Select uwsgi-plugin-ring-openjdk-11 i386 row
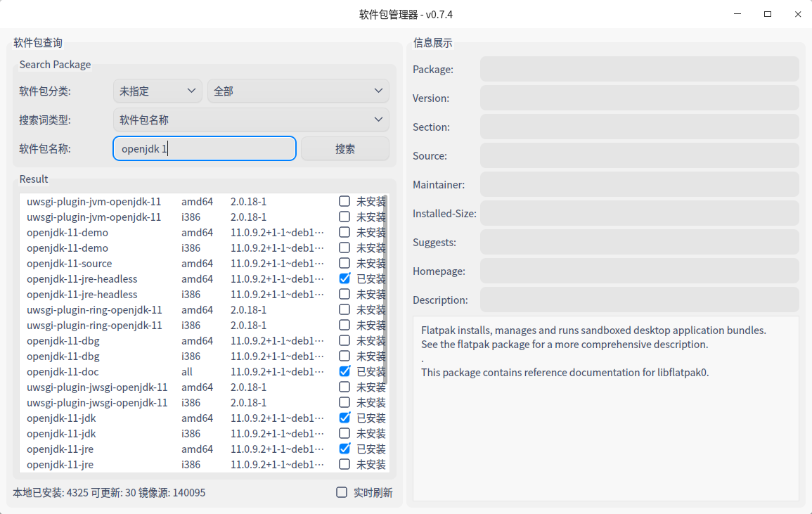812x514 pixels. [x=94, y=326]
